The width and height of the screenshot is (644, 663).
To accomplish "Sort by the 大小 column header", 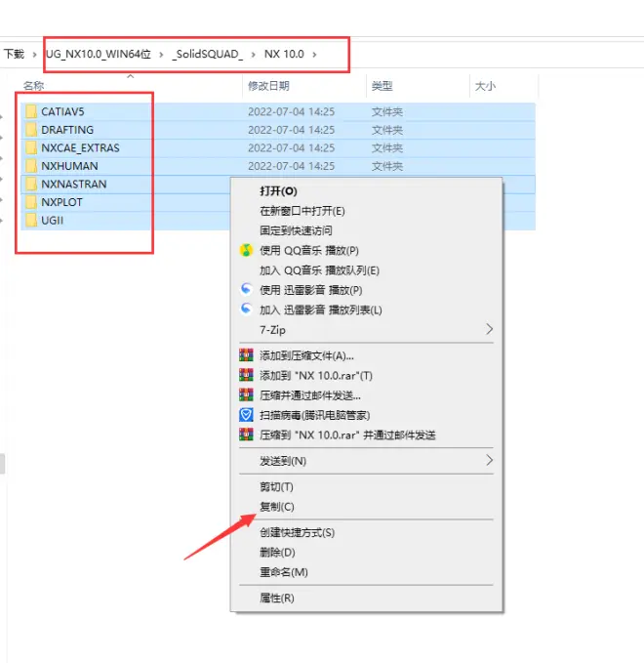I will point(485,86).
